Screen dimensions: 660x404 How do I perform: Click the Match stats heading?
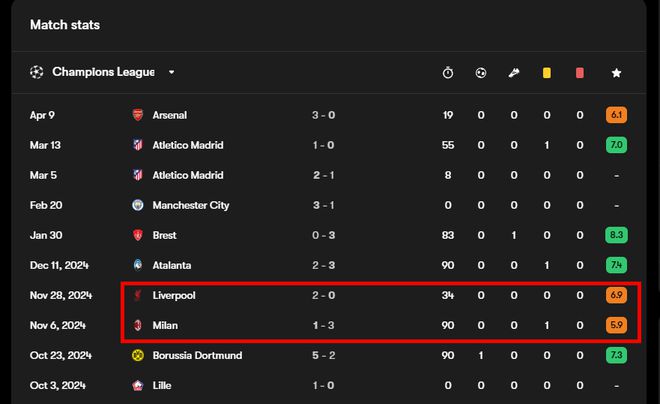65,25
